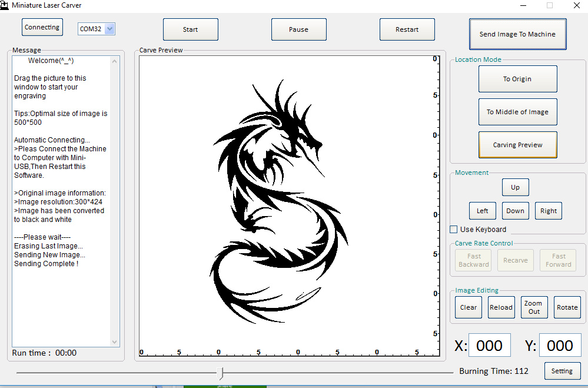Click the 'Sending Complete !' message line

click(x=46, y=264)
